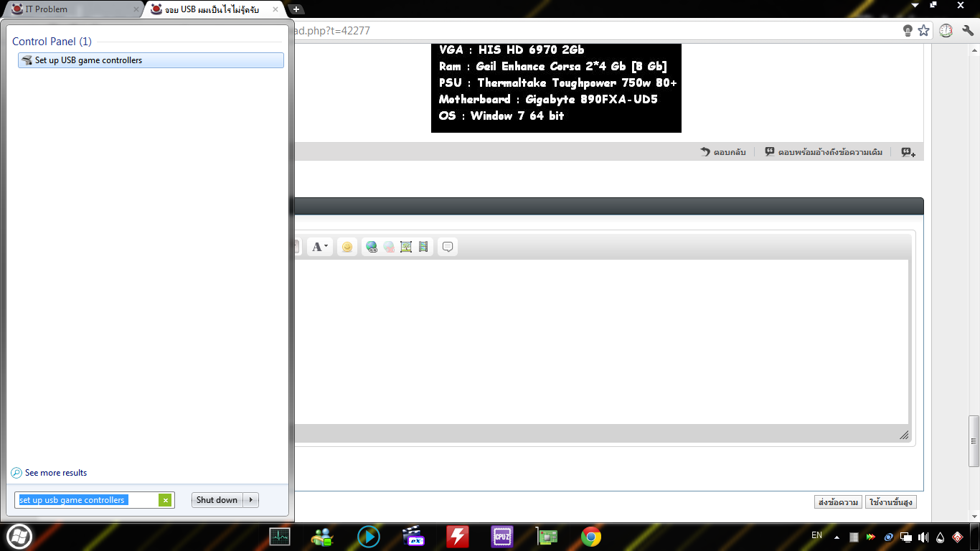Open the system monitor taskbar icon
Viewport: 980px width, 551px height.
(280, 536)
